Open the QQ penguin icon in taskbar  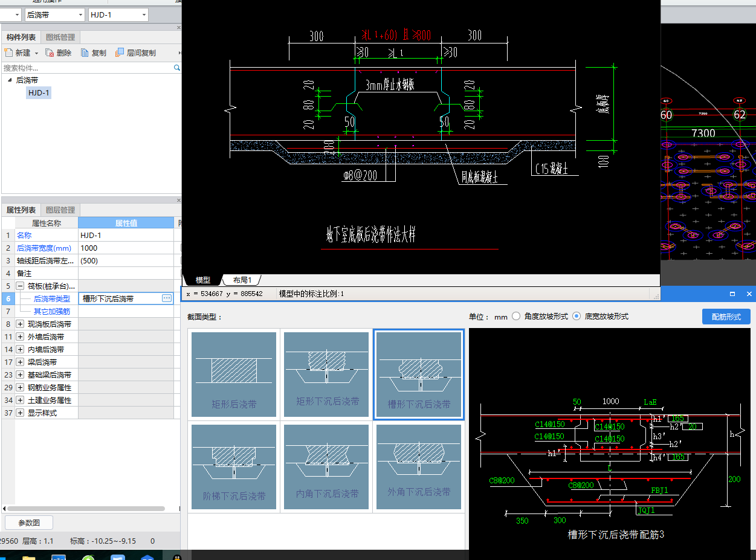tap(177, 557)
